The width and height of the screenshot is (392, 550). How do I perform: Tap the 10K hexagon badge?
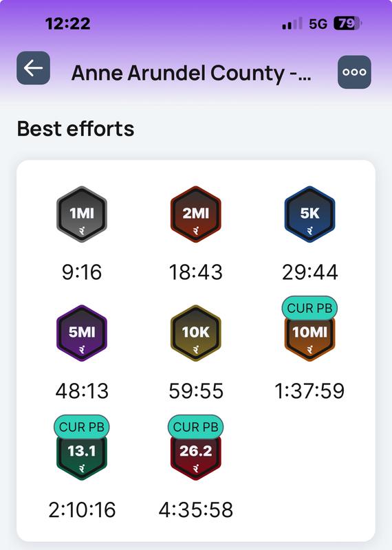tap(196, 333)
